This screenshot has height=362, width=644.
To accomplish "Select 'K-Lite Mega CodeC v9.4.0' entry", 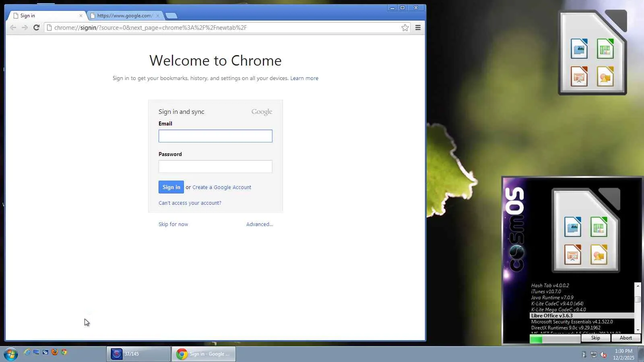I will coord(558,310).
